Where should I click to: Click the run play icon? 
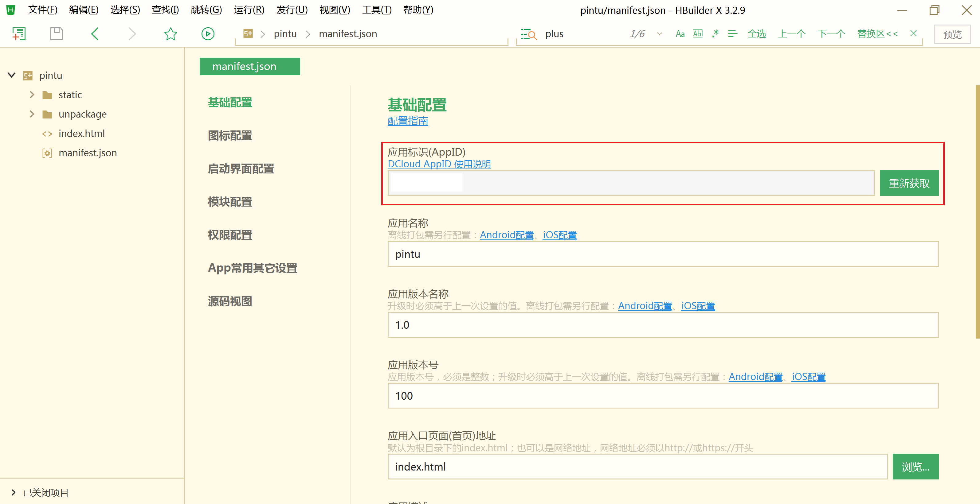coord(208,34)
